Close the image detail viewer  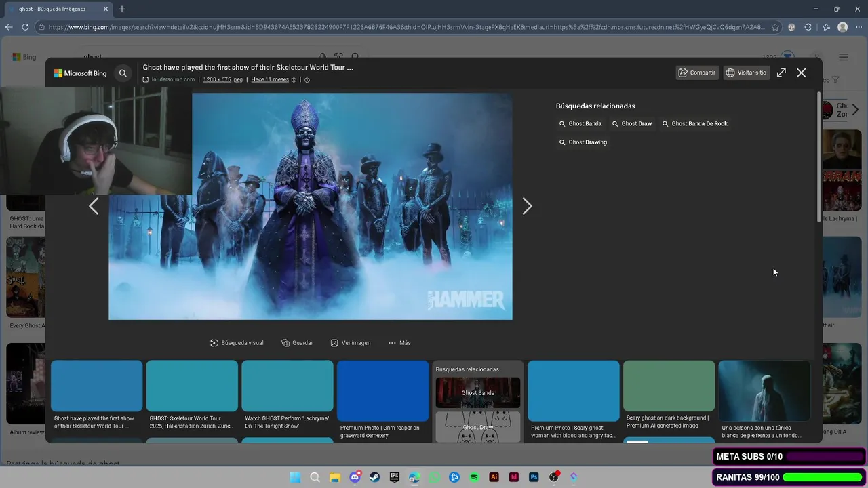click(802, 73)
